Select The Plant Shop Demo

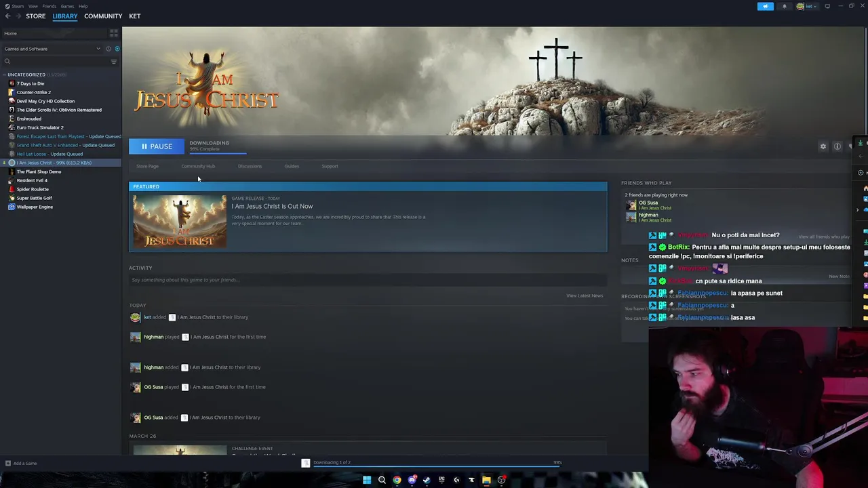coord(39,171)
